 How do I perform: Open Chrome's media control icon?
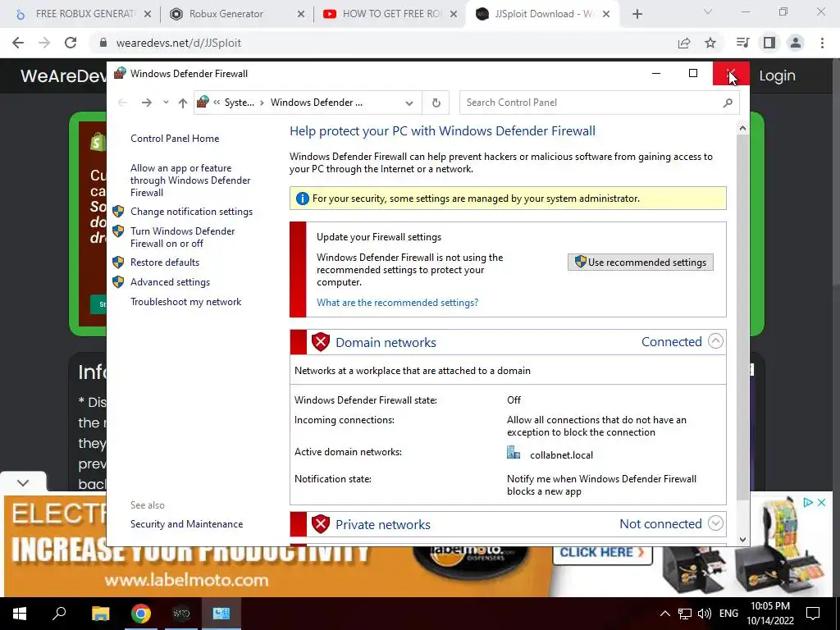point(742,43)
